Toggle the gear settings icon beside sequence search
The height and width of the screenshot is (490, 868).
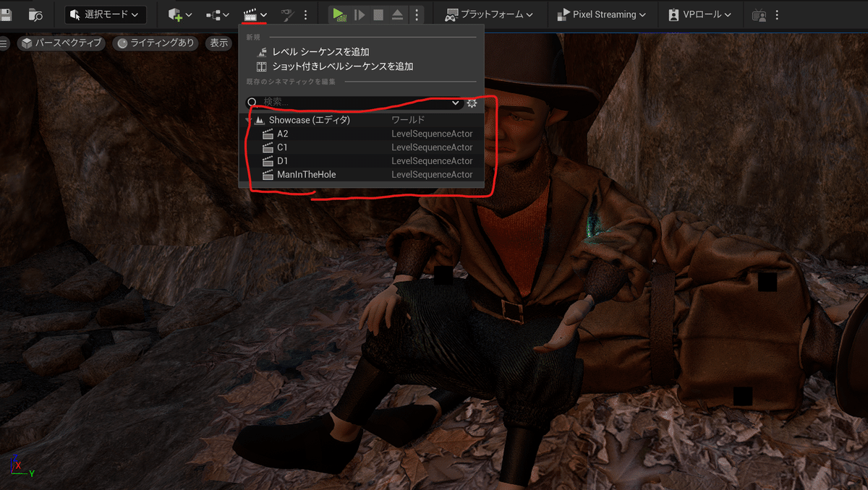(472, 103)
